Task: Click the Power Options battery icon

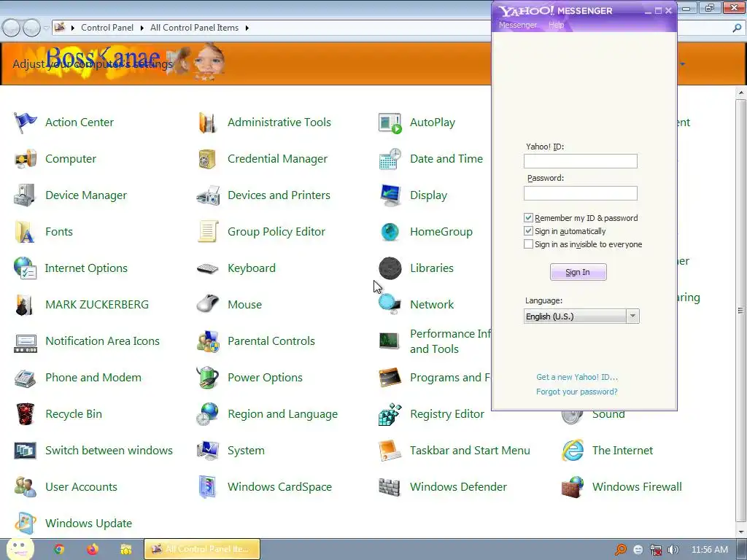Action: click(208, 378)
